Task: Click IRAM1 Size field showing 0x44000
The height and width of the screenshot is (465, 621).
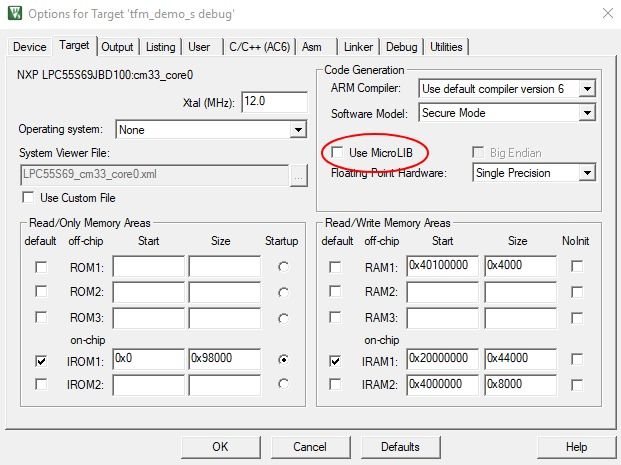Action: click(520, 359)
